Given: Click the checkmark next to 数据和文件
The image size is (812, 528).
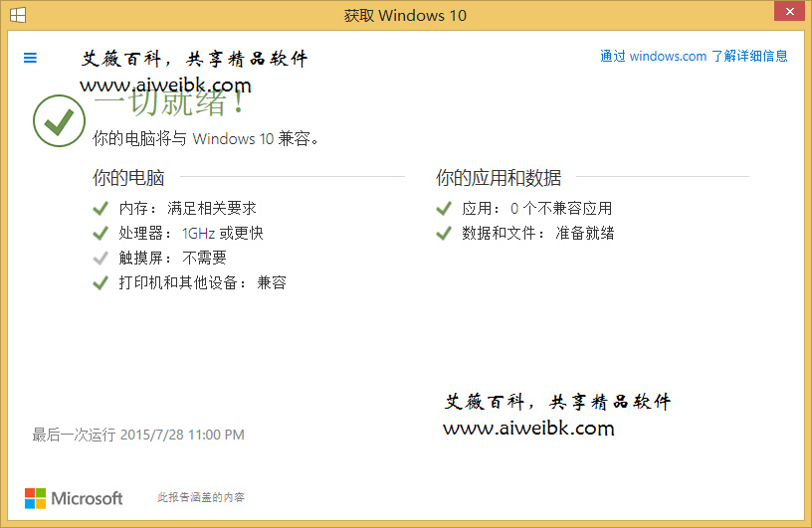Looking at the screenshot, I should [444, 233].
